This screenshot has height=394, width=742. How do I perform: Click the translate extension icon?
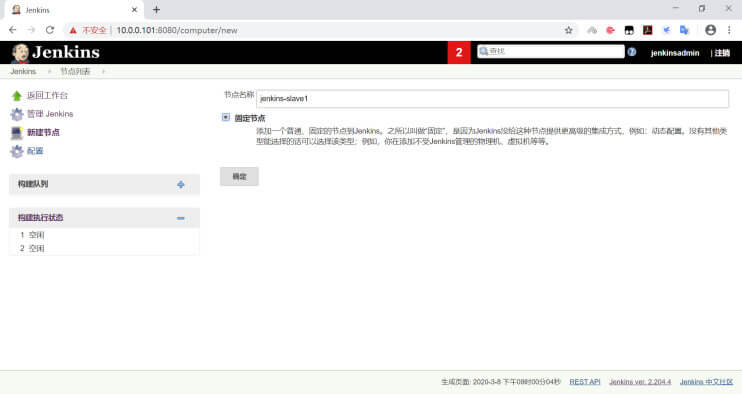pos(684,30)
